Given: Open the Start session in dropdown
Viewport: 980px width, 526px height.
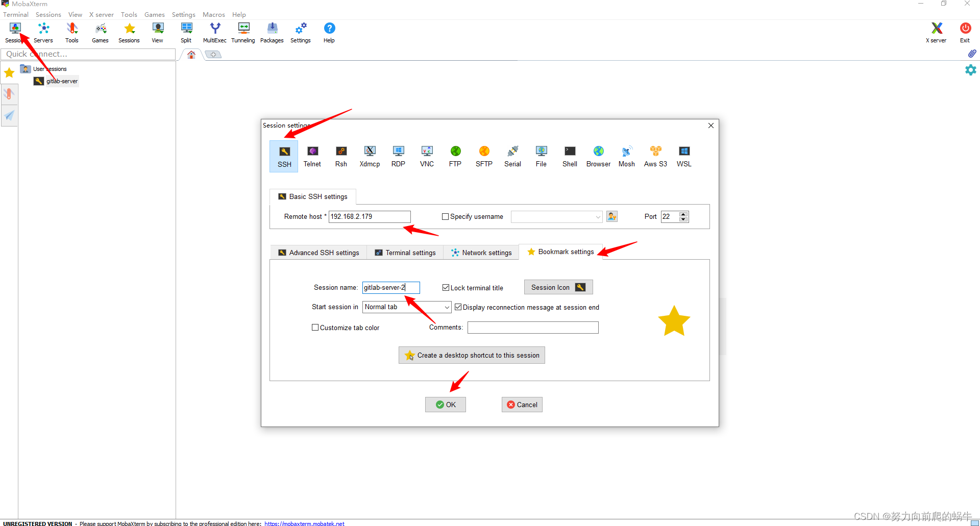Looking at the screenshot, I should pyautogui.click(x=407, y=307).
